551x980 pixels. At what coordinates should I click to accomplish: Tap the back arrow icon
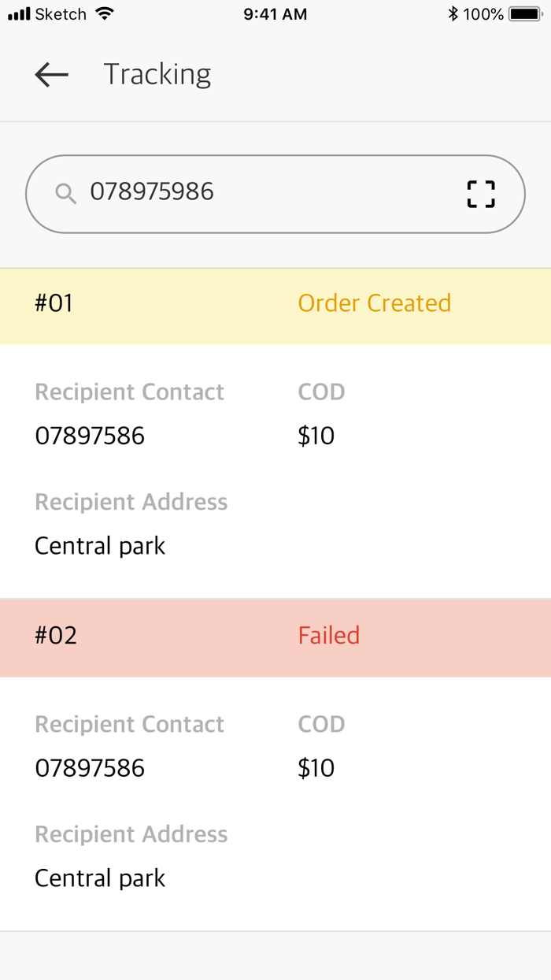(52, 75)
